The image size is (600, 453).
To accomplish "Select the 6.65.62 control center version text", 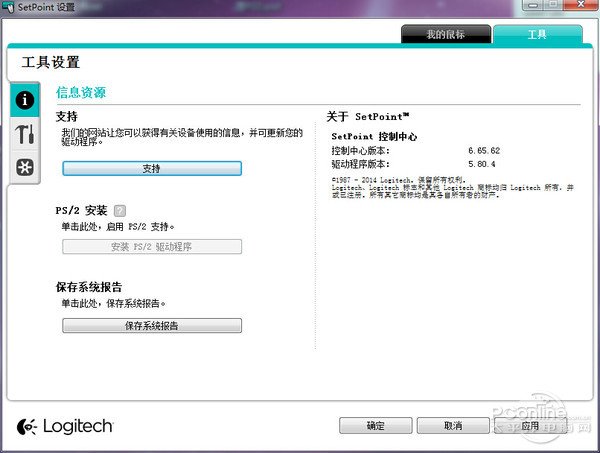I will (484, 151).
